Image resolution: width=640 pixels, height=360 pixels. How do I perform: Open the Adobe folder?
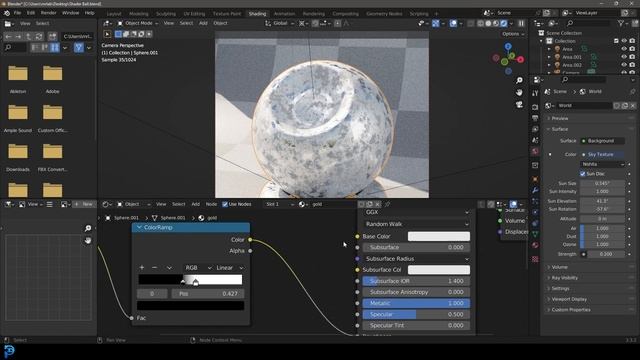52,79
